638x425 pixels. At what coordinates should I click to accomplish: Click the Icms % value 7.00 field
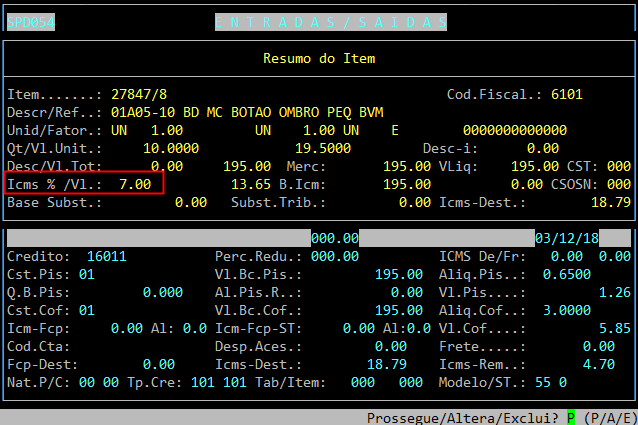[134, 185]
